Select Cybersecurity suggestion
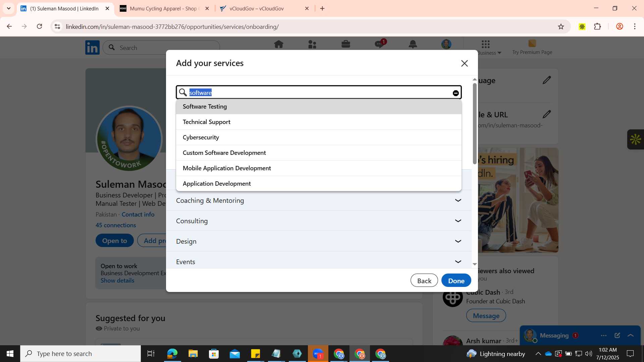 pyautogui.click(x=319, y=137)
